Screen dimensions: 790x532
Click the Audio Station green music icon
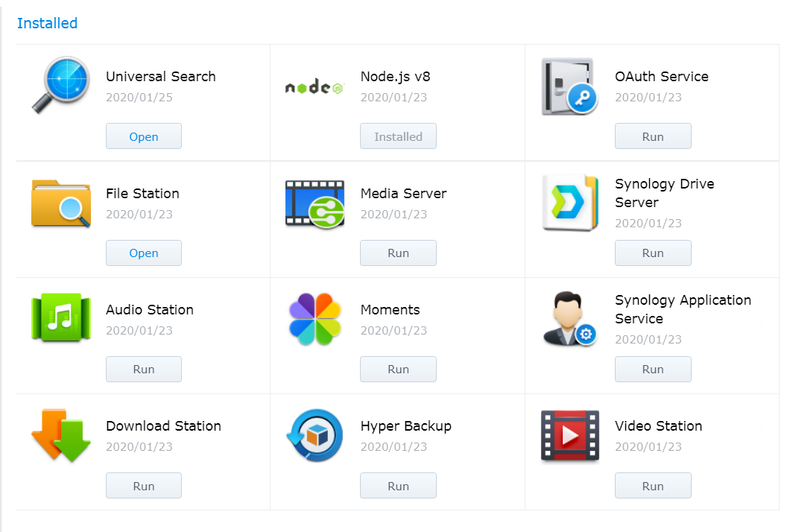60,318
